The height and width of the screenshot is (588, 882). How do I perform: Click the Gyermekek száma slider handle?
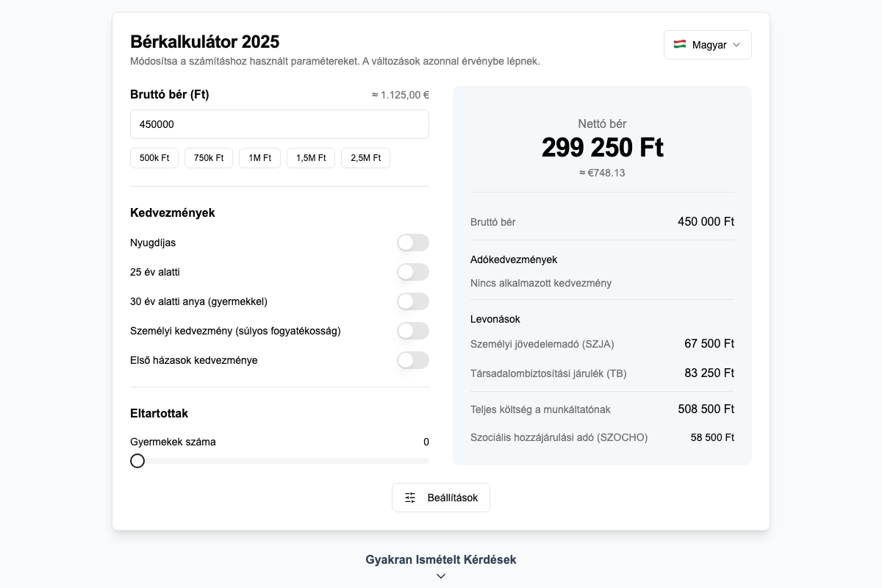137,461
